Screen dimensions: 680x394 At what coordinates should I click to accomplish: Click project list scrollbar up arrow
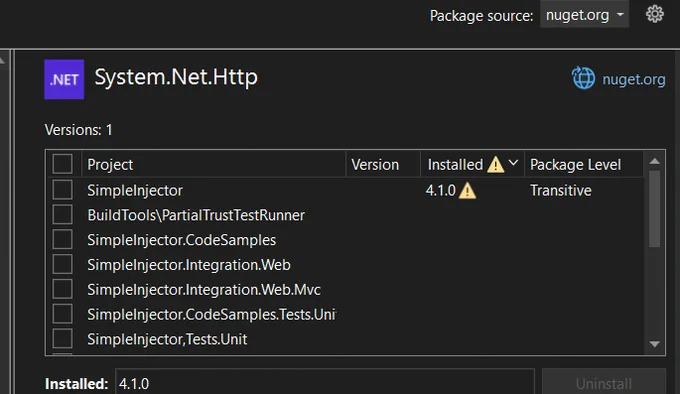[x=655, y=161]
